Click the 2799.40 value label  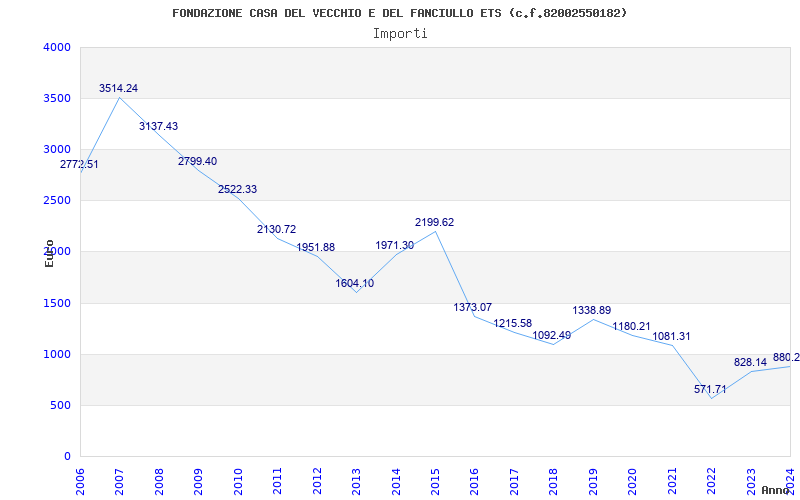197,161
